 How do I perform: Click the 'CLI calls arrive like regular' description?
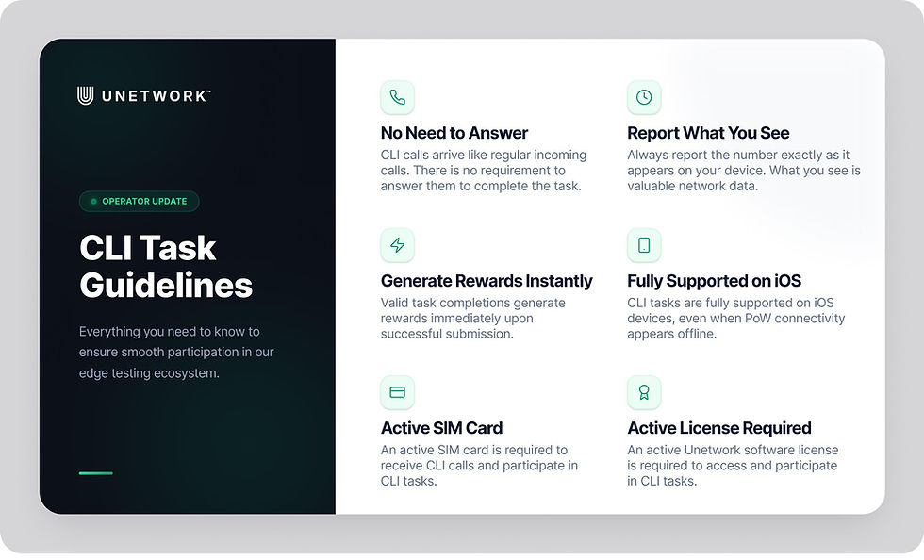pos(484,171)
